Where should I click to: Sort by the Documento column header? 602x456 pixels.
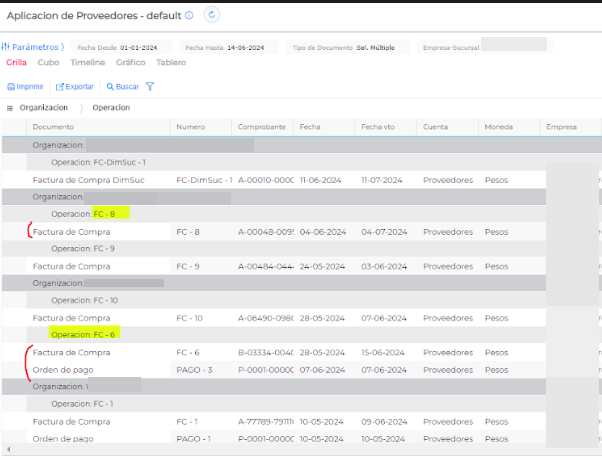click(98, 127)
